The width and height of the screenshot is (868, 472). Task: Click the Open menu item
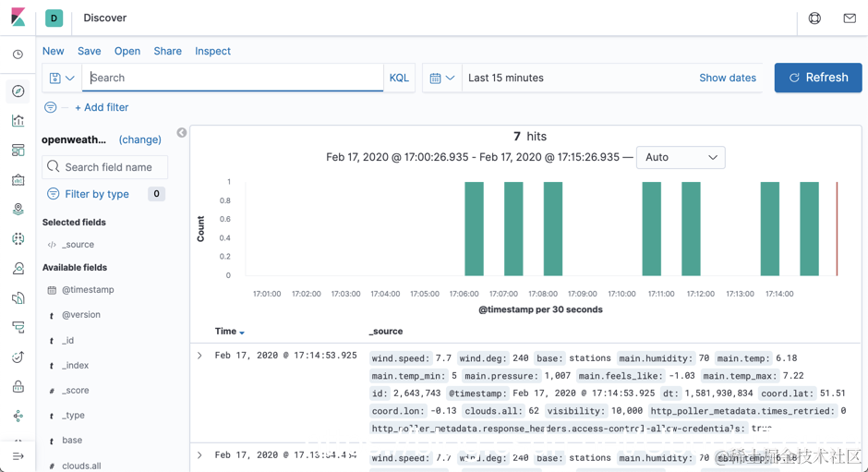[127, 51]
